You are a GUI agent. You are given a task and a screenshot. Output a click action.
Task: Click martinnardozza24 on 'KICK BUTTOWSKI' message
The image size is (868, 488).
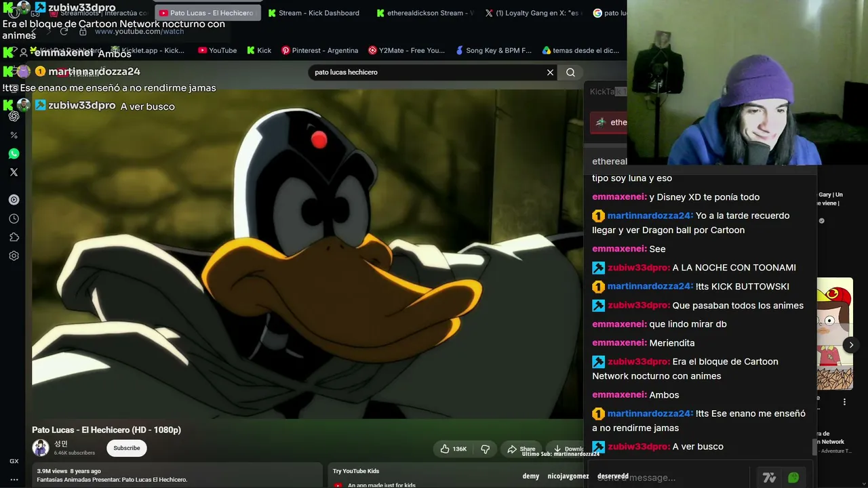pyautogui.click(x=650, y=287)
